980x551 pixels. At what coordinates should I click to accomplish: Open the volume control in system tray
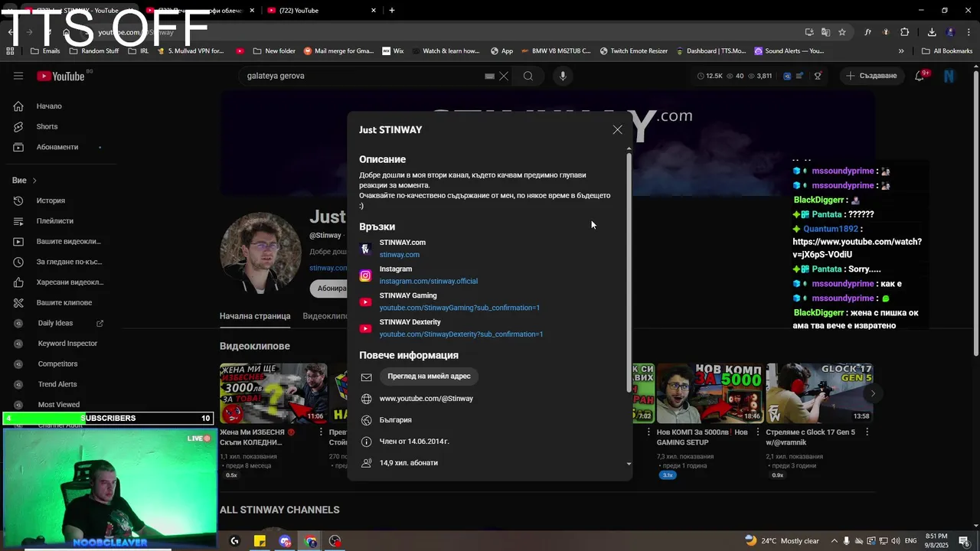(x=896, y=541)
